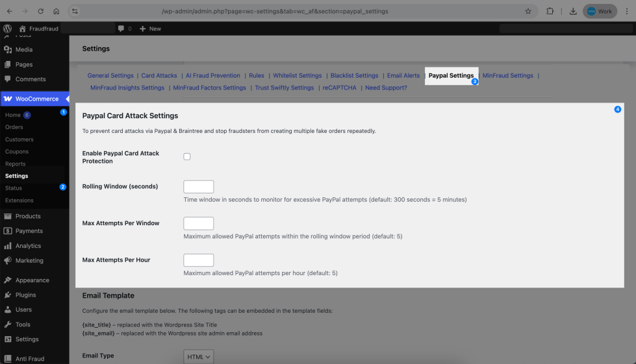Screen dimensions: 636x364
Task: Click the Need Support? link
Action: [x=386, y=88]
